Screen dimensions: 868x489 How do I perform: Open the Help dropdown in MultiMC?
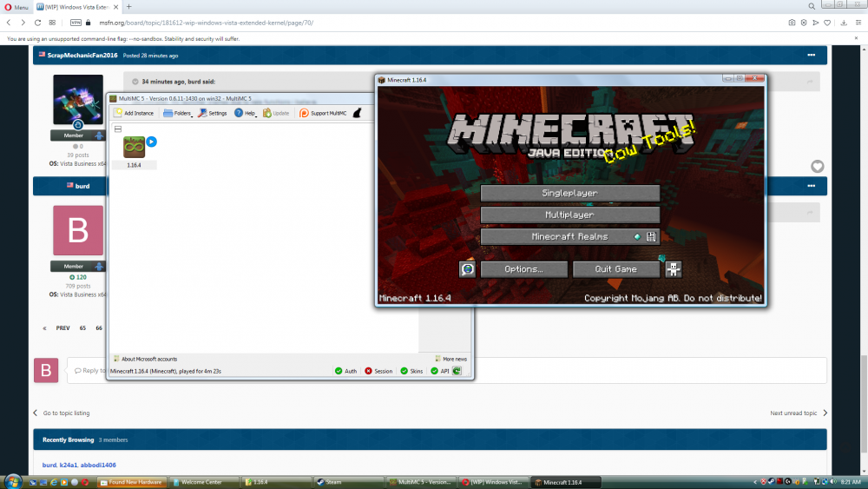(246, 113)
